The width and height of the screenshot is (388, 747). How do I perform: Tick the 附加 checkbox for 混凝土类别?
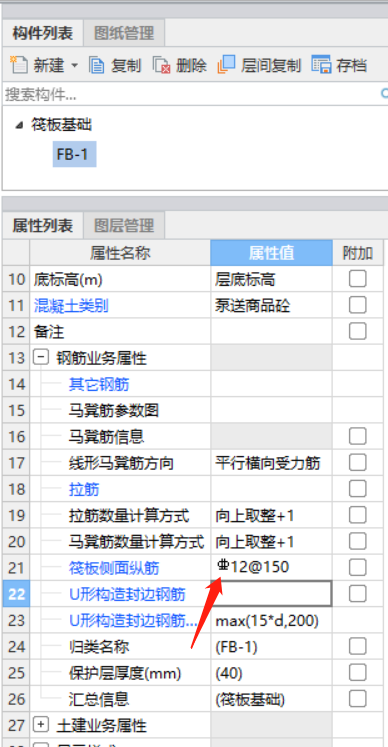tap(357, 305)
